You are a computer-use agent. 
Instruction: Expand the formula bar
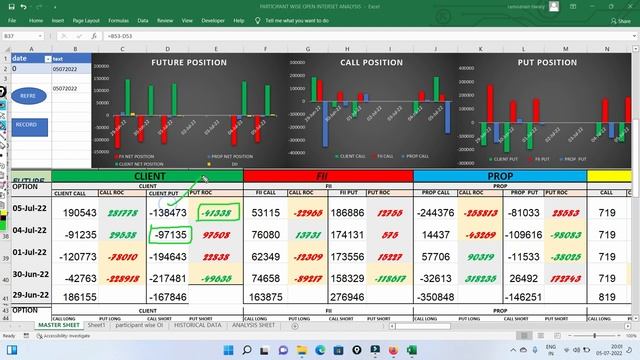point(634,36)
